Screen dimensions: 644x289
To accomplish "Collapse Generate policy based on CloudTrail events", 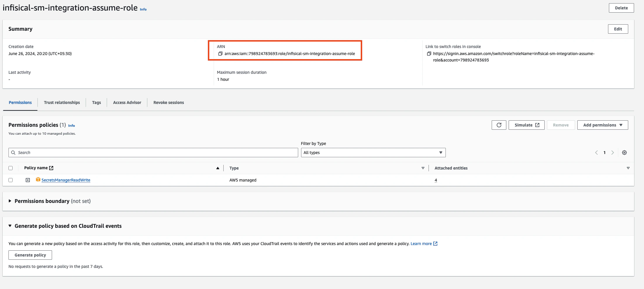I will [10, 226].
